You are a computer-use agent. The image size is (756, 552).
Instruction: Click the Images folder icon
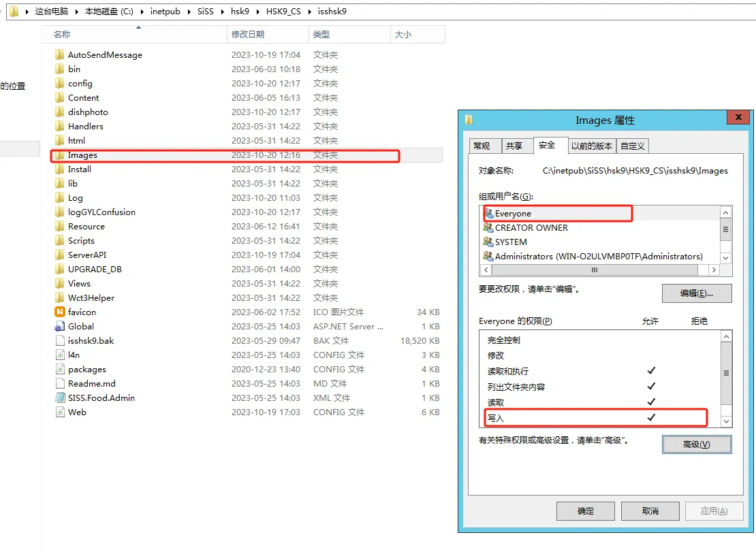coord(59,155)
